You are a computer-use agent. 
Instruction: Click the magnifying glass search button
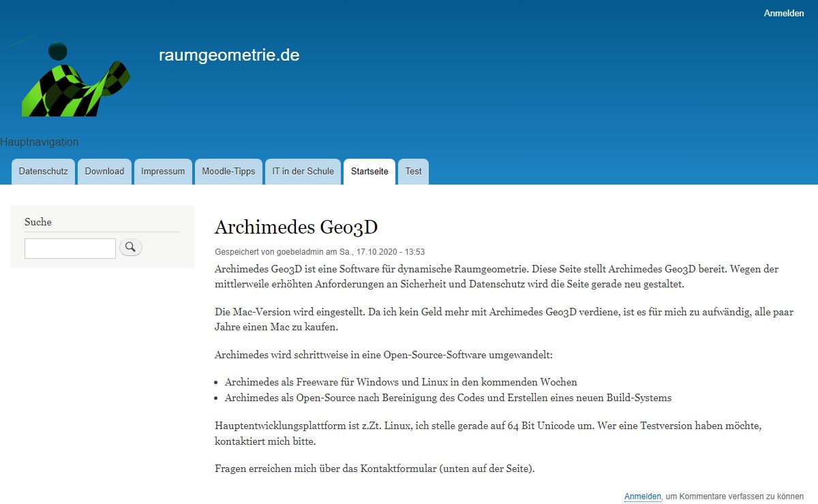[131, 247]
